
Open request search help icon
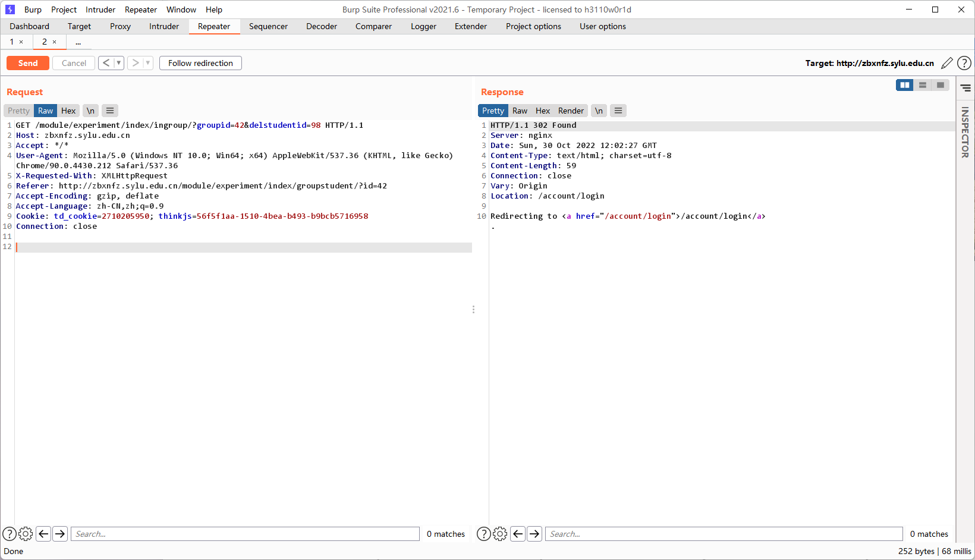(10, 534)
